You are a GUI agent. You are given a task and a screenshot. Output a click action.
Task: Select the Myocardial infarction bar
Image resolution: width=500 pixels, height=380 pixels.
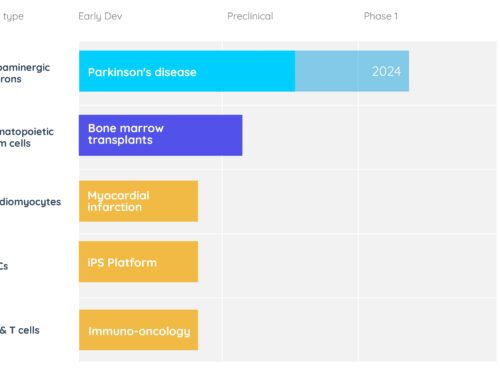[x=138, y=201]
